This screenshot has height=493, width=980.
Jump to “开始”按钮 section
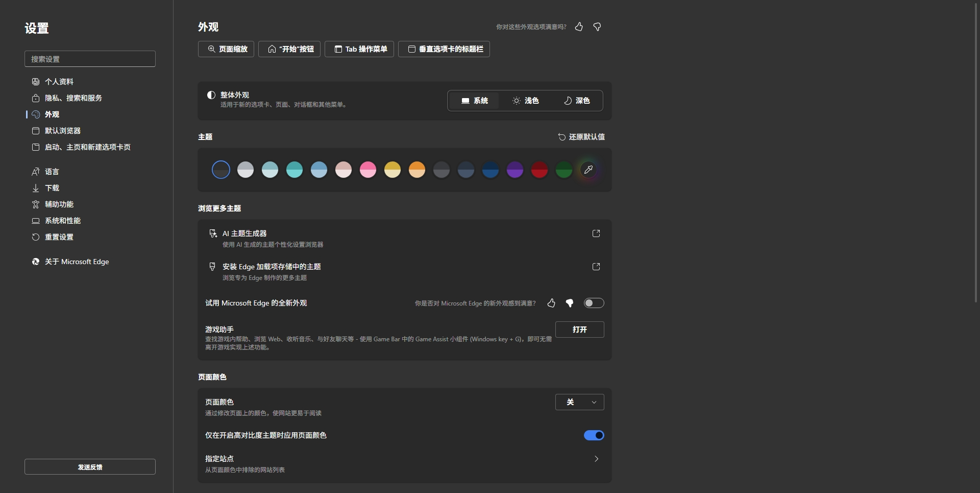pos(289,49)
